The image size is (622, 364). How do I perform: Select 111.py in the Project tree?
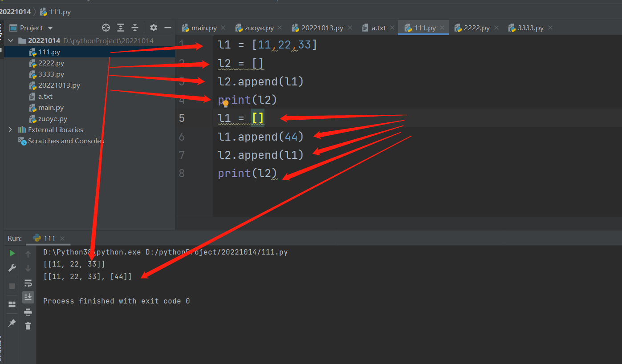[49, 52]
